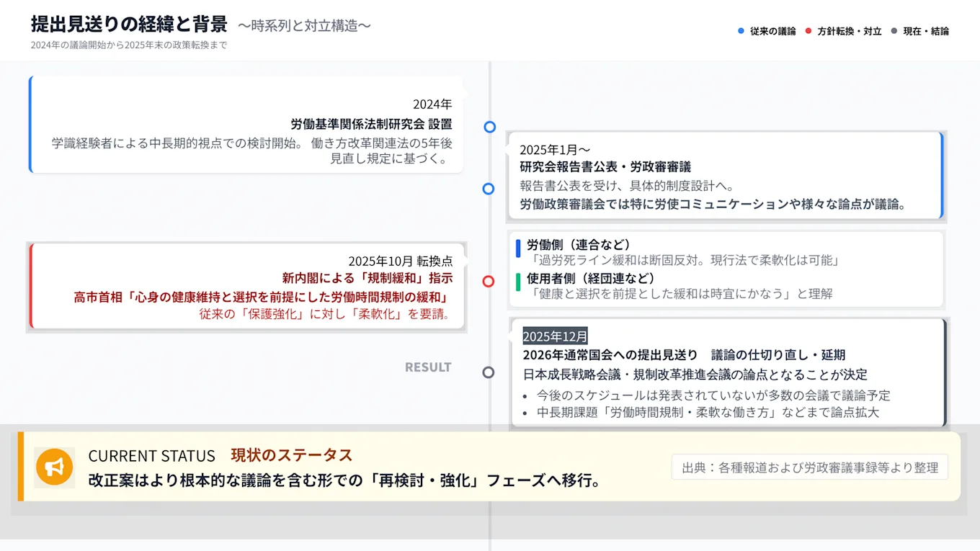Image resolution: width=980 pixels, height=551 pixels.
Task: Toggle the 現在・結論 legend dot
Action: 893,31
